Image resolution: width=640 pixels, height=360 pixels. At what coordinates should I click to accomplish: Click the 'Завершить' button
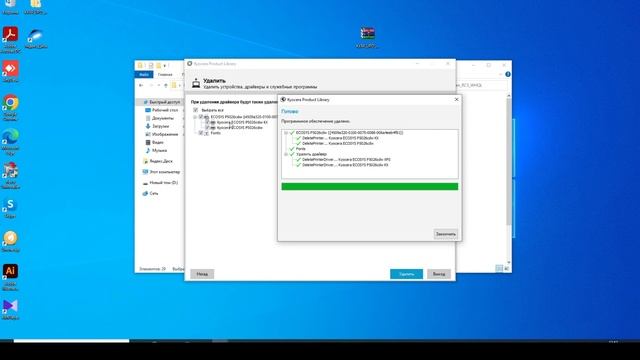click(x=445, y=234)
